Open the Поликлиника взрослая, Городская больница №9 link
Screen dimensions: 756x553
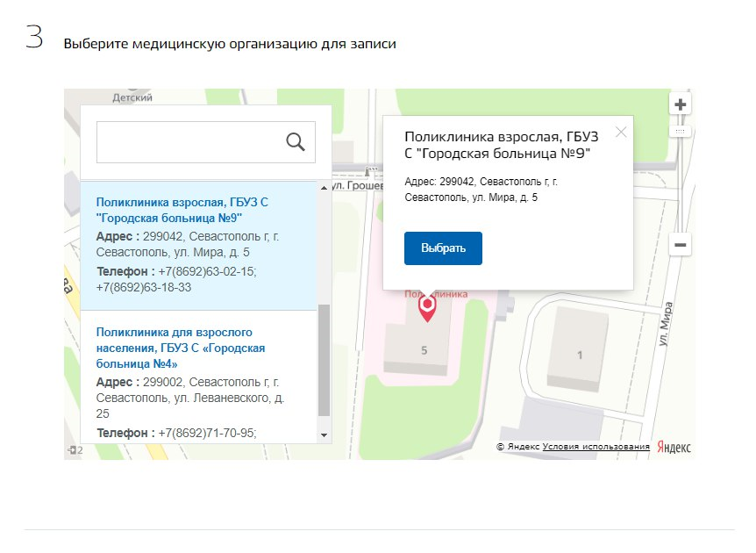pyautogui.click(x=180, y=209)
